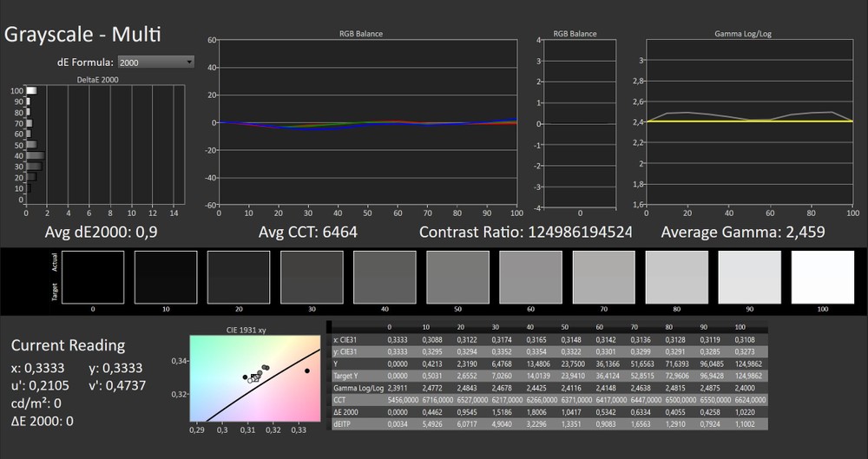
Task: Click the DeltaE 2000 bar chart
Action: 105,145
